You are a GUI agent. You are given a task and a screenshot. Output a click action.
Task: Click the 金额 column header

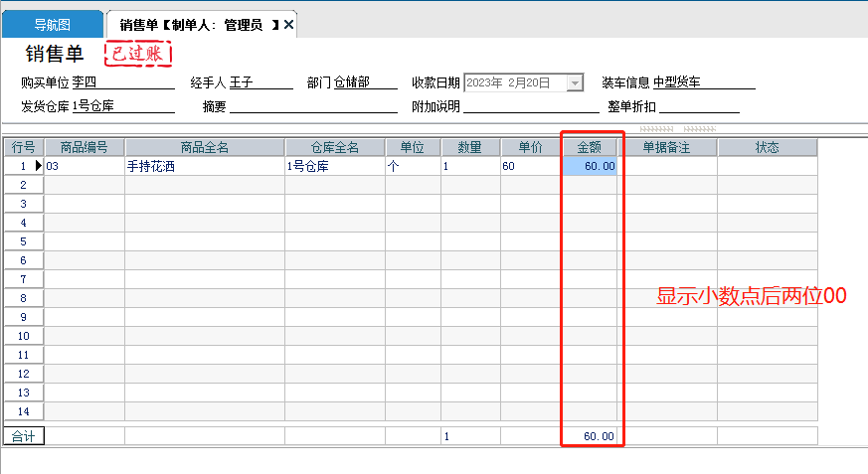(x=590, y=148)
